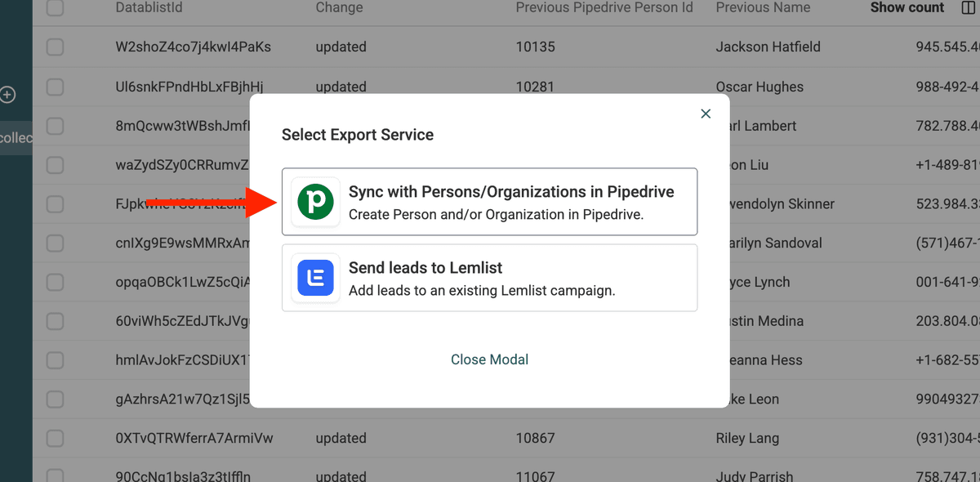Open the column layout icon near Show count
Image resolution: width=980 pixels, height=482 pixels.
click(969, 7)
